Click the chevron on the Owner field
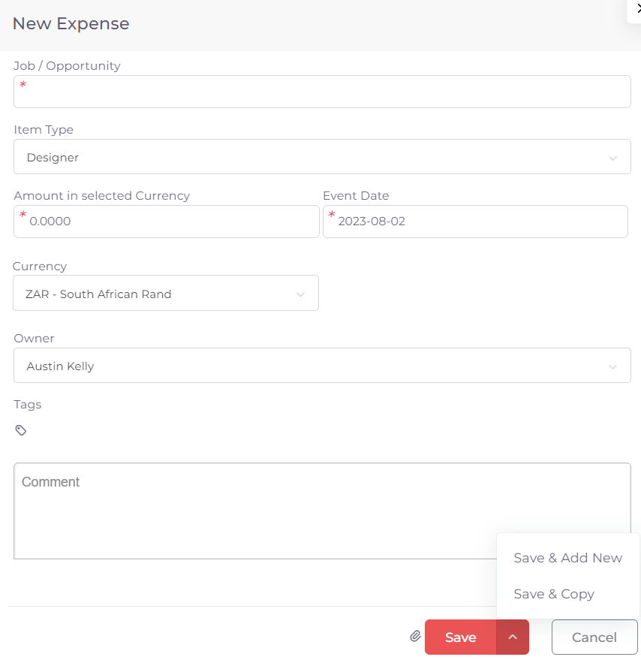This screenshot has height=672, width=641. [613, 366]
